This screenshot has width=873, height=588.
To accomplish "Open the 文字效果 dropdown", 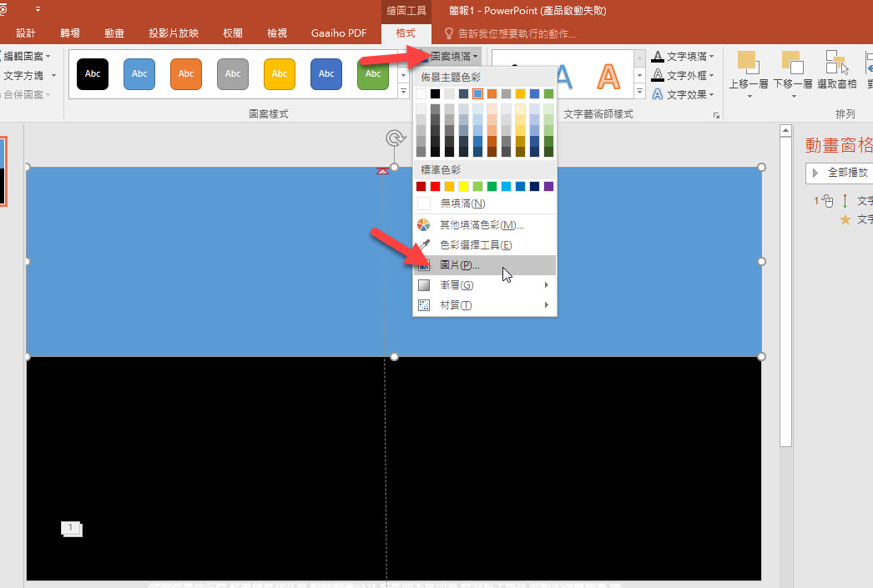I will [683, 94].
